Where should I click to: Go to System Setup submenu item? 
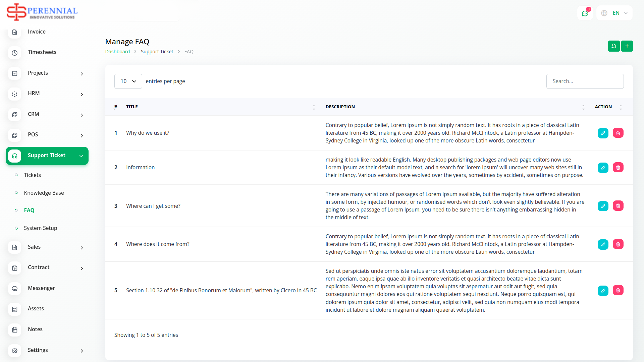(x=40, y=228)
